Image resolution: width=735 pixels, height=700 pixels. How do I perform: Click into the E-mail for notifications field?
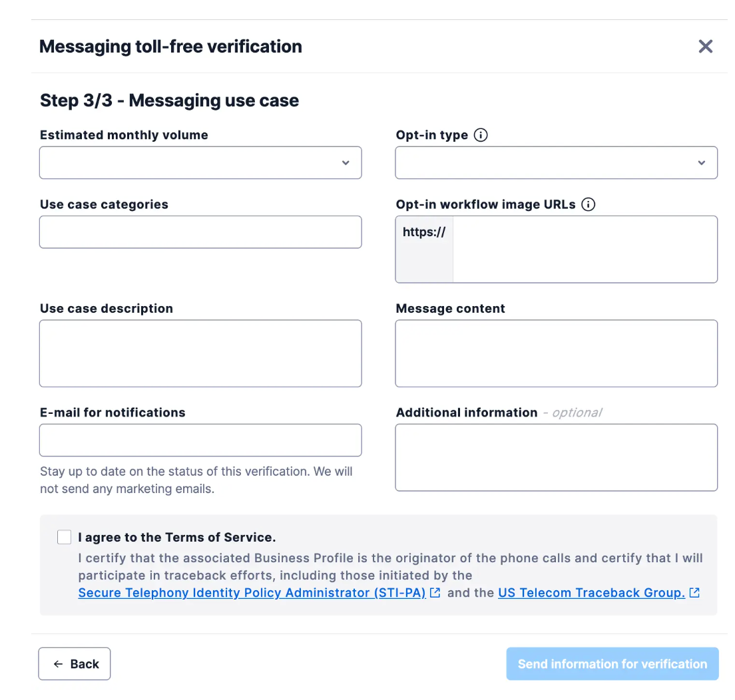(x=200, y=440)
